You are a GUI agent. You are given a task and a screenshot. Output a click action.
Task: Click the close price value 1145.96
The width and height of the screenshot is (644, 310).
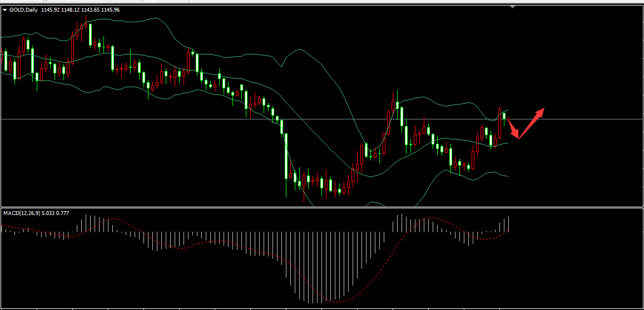[111, 10]
